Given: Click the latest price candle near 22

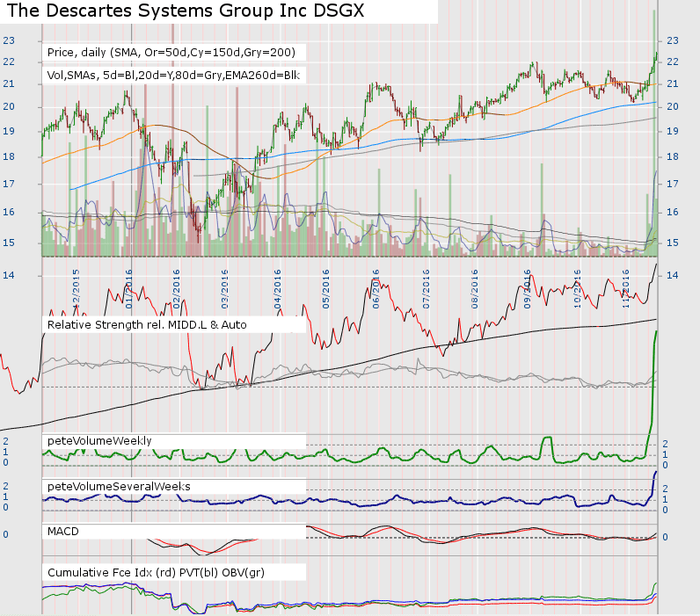Looking at the screenshot, I should (x=656, y=56).
